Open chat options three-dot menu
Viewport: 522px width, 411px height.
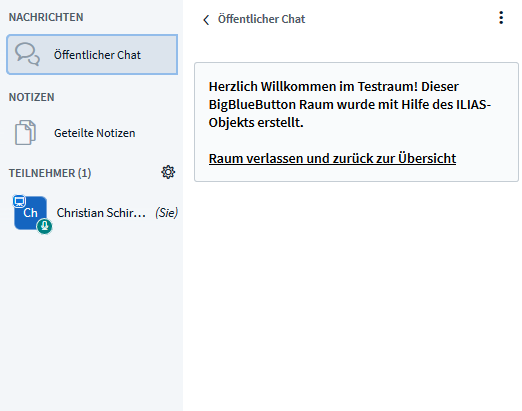pyautogui.click(x=501, y=18)
